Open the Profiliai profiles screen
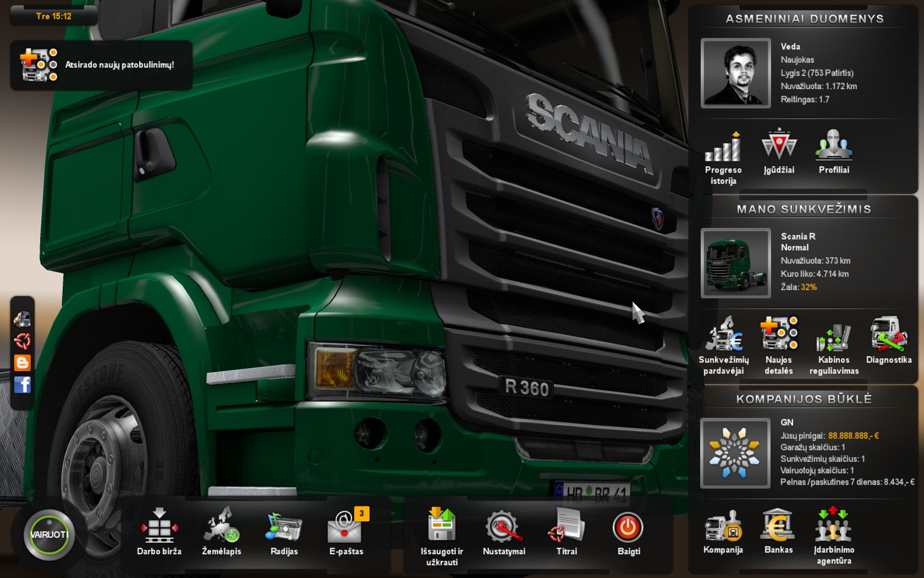924x578 pixels. tap(834, 152)
